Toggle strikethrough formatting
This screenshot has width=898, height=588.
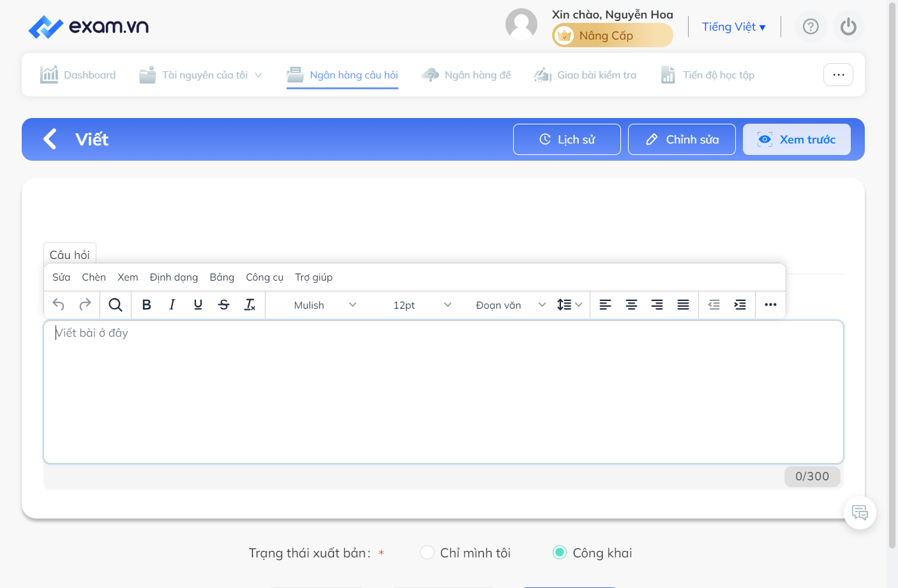click(224, 305)
